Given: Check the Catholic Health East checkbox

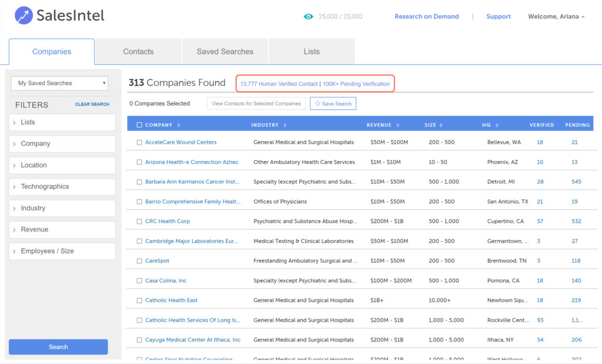Looking at the screenshot, I should [x=139, y=300].
